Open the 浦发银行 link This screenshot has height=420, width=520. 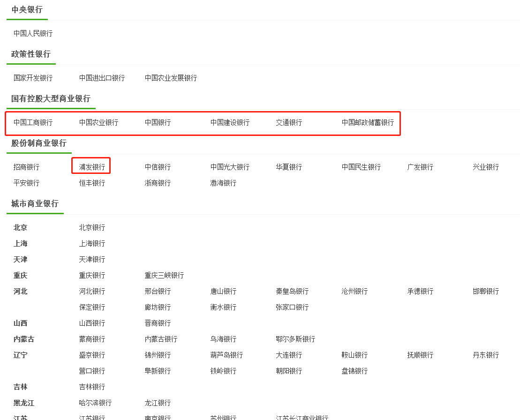92,167
